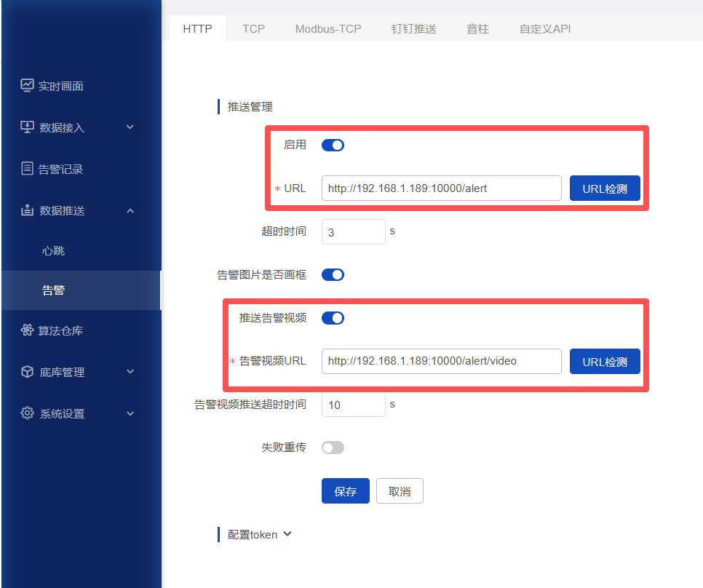Image resolution: width=703 pixels, height=588 pixels.
Task: Click the 数据推送 upload icon
Action: click(x=27, y=210)
